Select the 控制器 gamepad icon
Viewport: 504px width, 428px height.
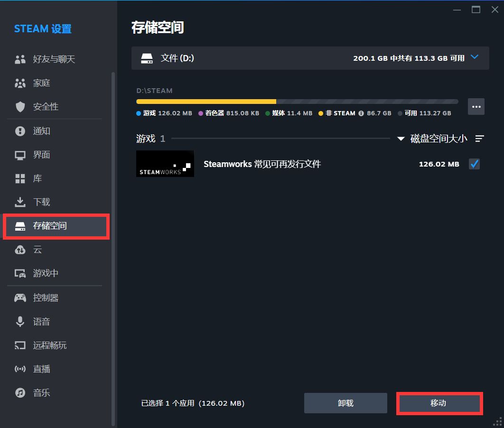point(20,298)
